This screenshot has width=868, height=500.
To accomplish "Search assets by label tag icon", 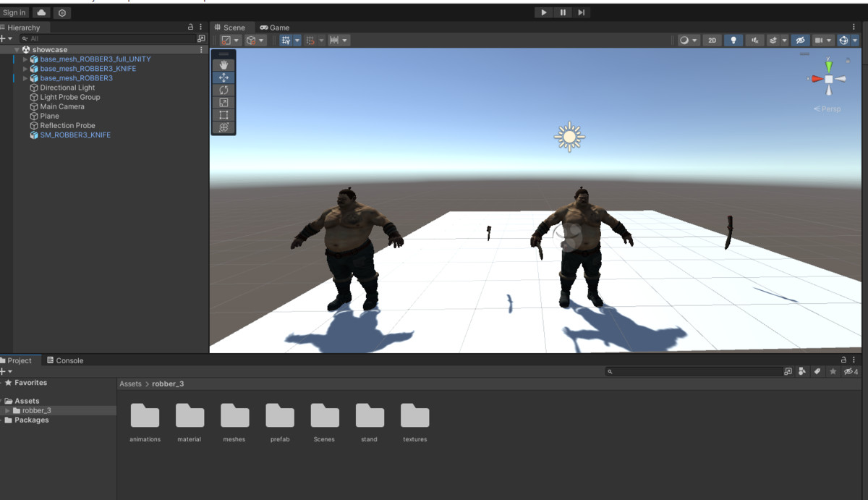I will 817,371.
